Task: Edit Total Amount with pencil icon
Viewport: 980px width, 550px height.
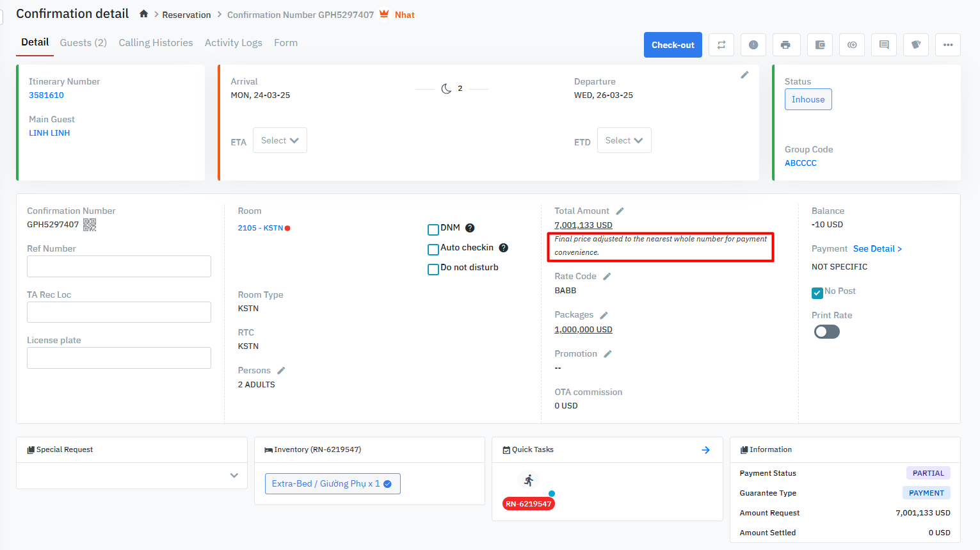Action: click(x=620, y=211)
